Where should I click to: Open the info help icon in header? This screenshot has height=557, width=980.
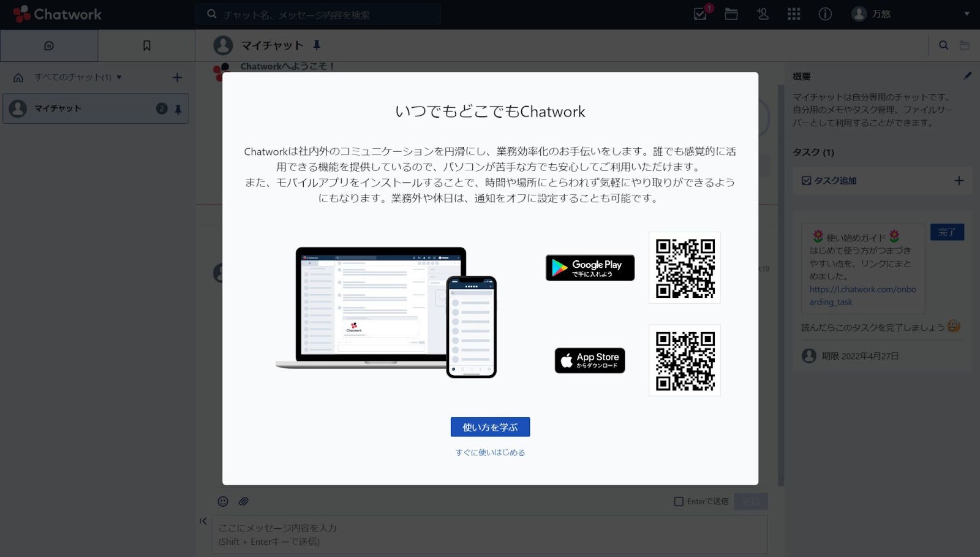tap(825, 14)
